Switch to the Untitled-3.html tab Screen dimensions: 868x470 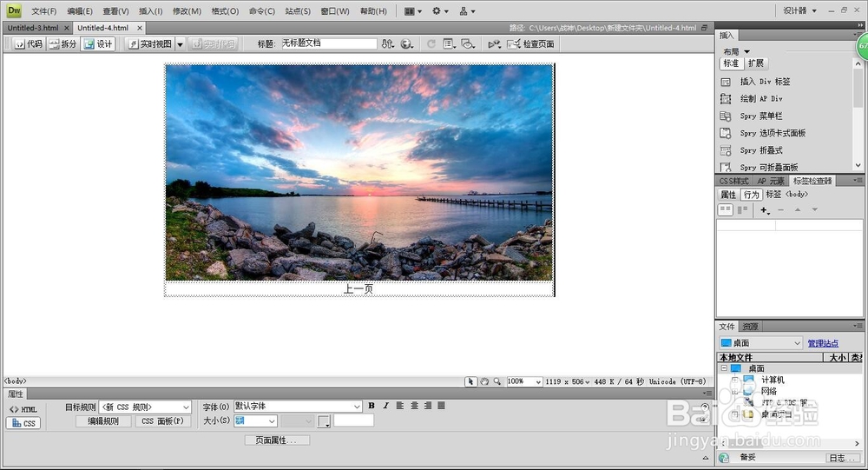tap(33, 28)
